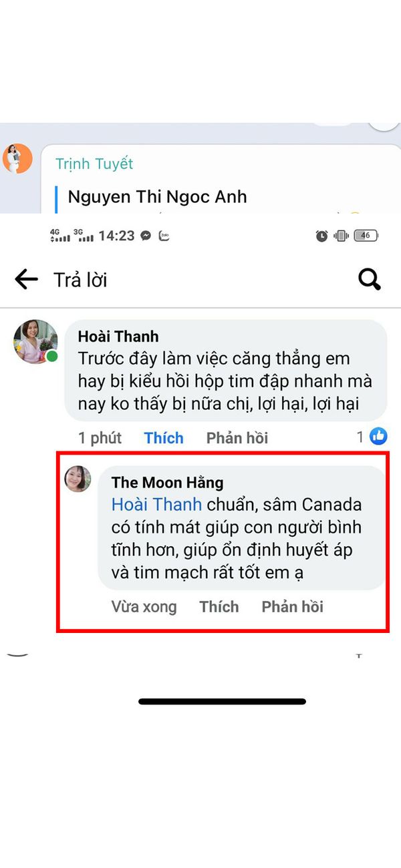401x868 pixels.
Task: Tap the quoted Nguyen Thi Ngoc Anh message
Action: tap(158, 197)
